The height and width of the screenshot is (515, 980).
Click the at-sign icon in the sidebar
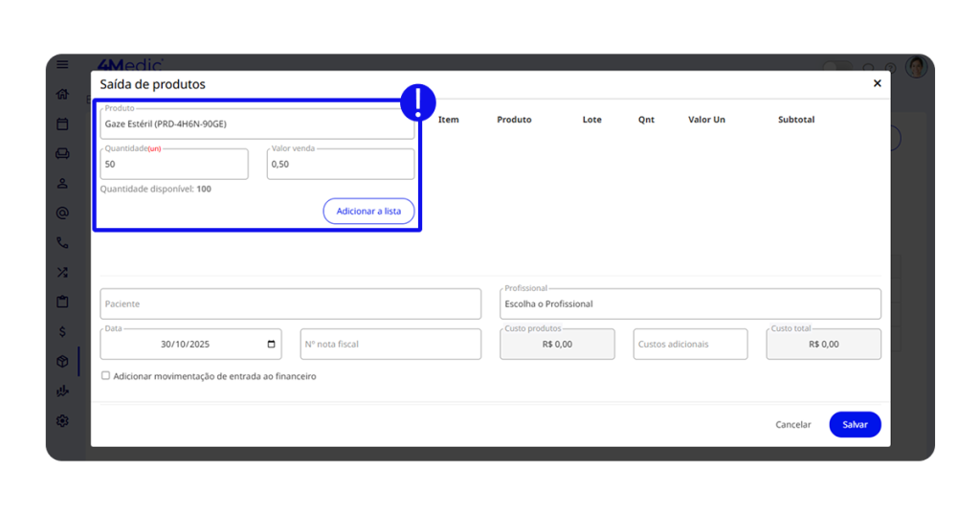click(62, 213)
